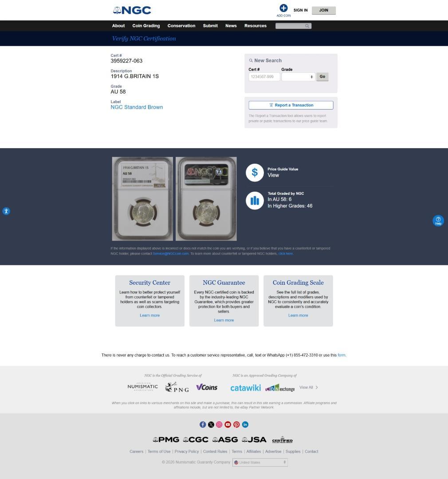Open the coin reverse holder image
Image resolution: width=448 pixels, height=479 pixels.
point(206,199)
